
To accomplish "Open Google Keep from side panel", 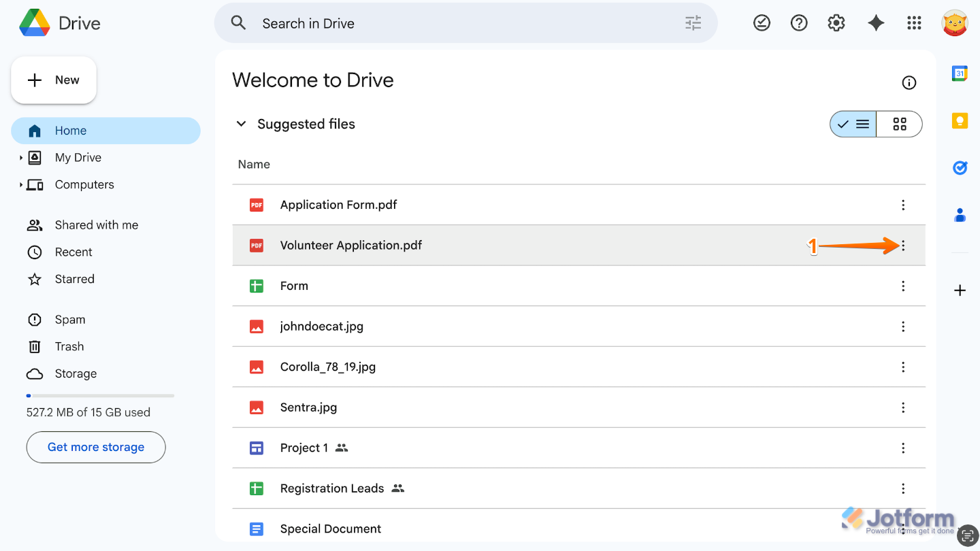I will pyautogui.click(x=960, y=120).
